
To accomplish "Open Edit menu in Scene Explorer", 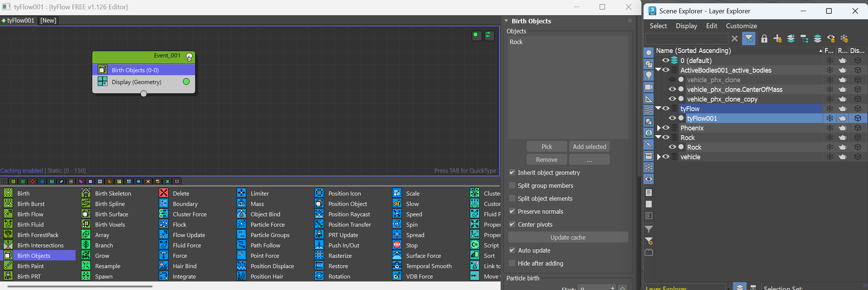I will point(711,26).
